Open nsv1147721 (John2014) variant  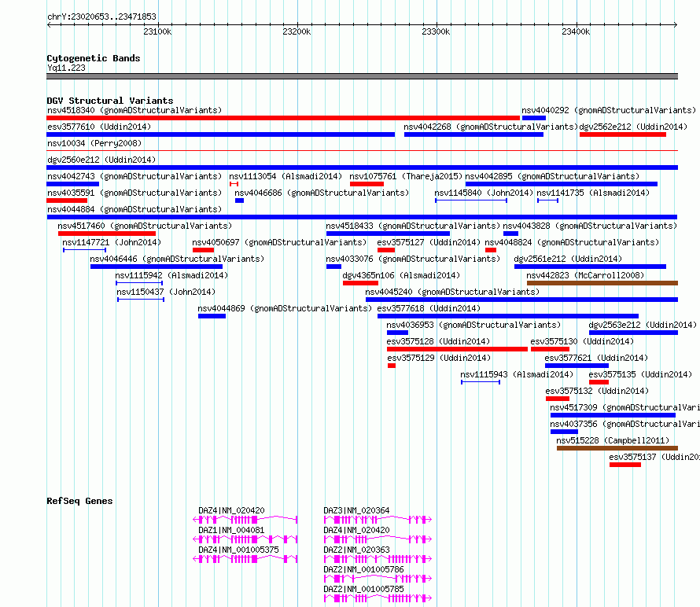click(112, 242)
